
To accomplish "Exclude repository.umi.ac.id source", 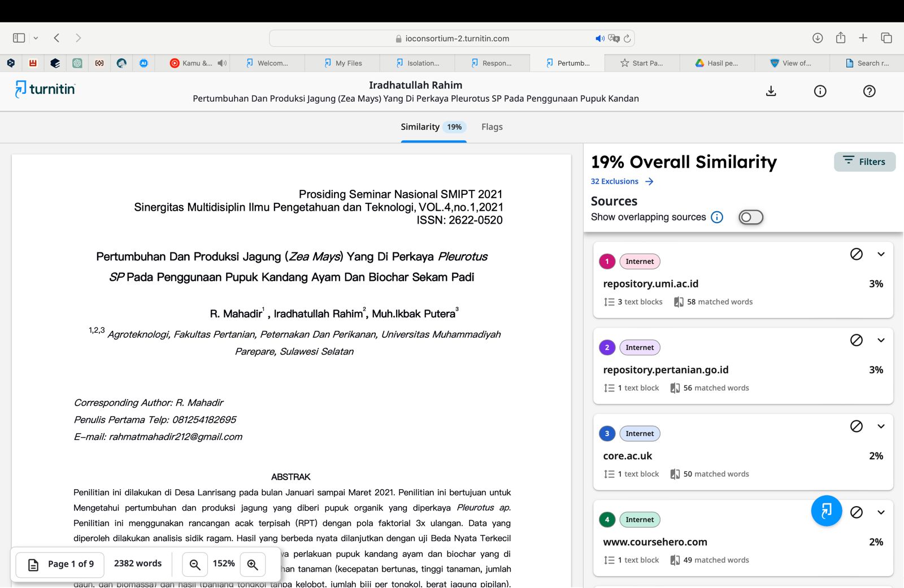I will pos(857,254).
